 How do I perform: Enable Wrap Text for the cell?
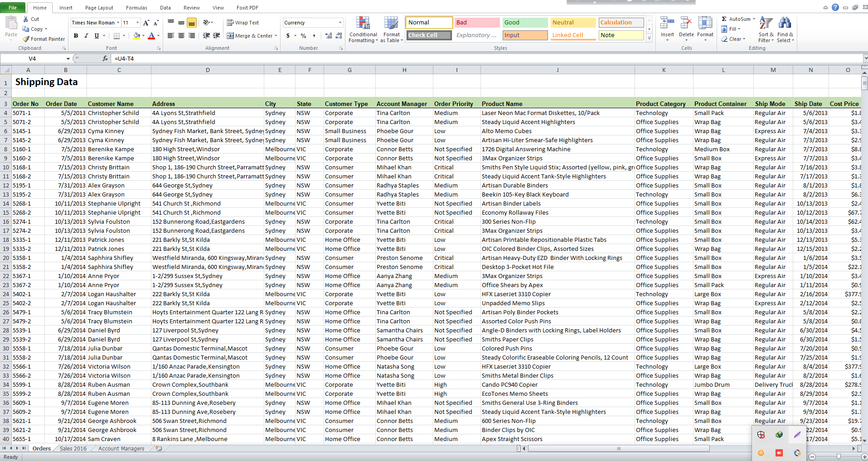pyautogui.click(x=243, y=22)
